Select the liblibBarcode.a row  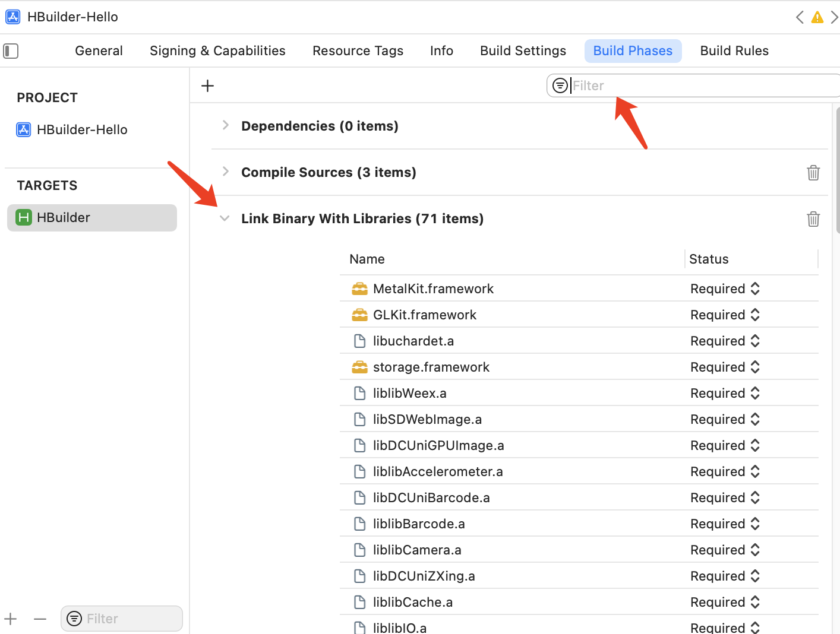[x=579, y=524]
